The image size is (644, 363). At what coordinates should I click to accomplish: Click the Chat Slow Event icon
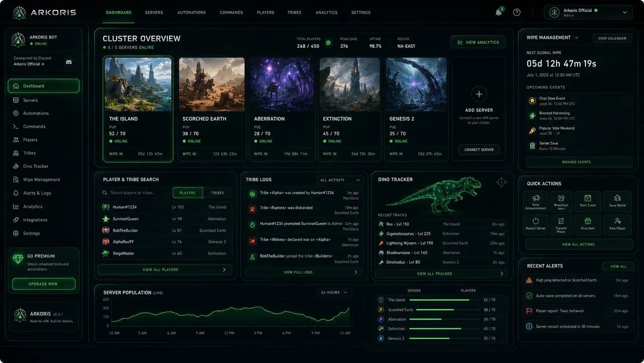532,101
